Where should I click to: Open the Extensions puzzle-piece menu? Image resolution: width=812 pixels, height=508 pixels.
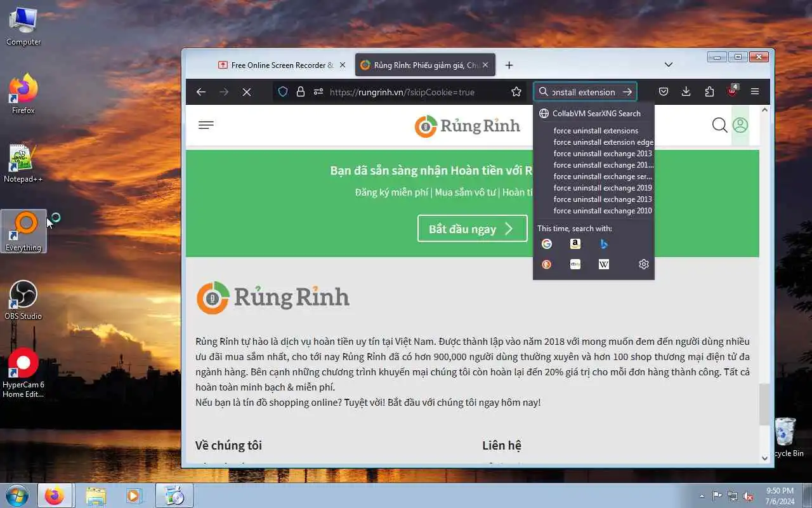point(709,92)
